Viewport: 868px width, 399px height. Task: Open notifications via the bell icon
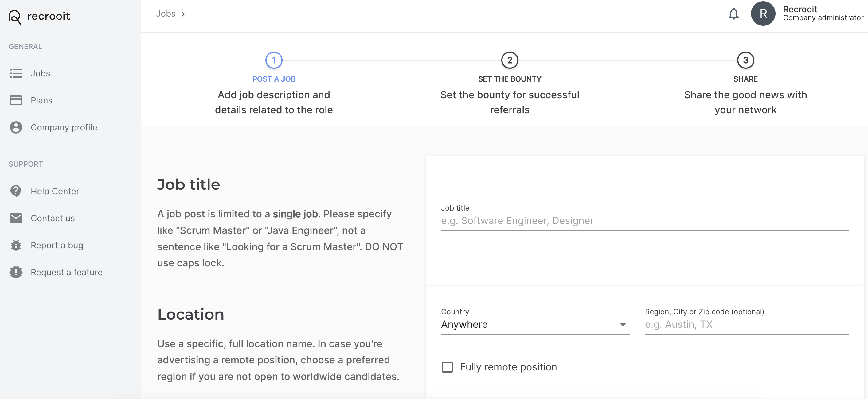734,14
